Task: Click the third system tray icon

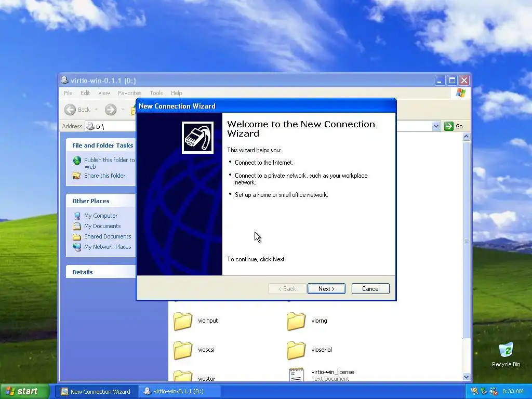Action: click(x=494, y=392)
